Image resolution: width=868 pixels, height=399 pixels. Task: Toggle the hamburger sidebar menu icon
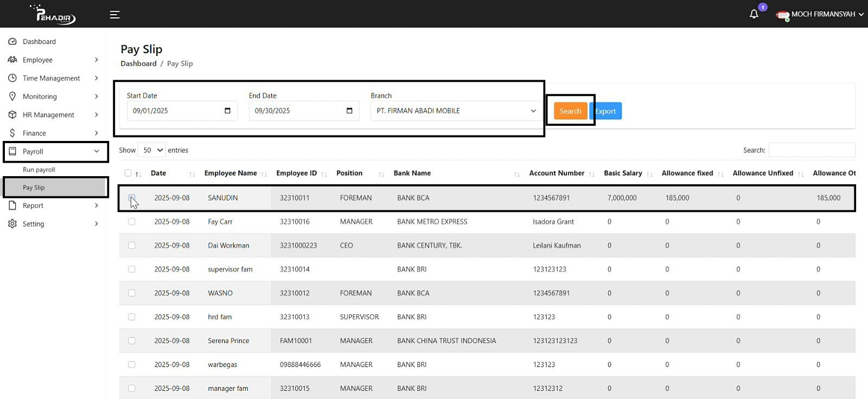(114, 15)
